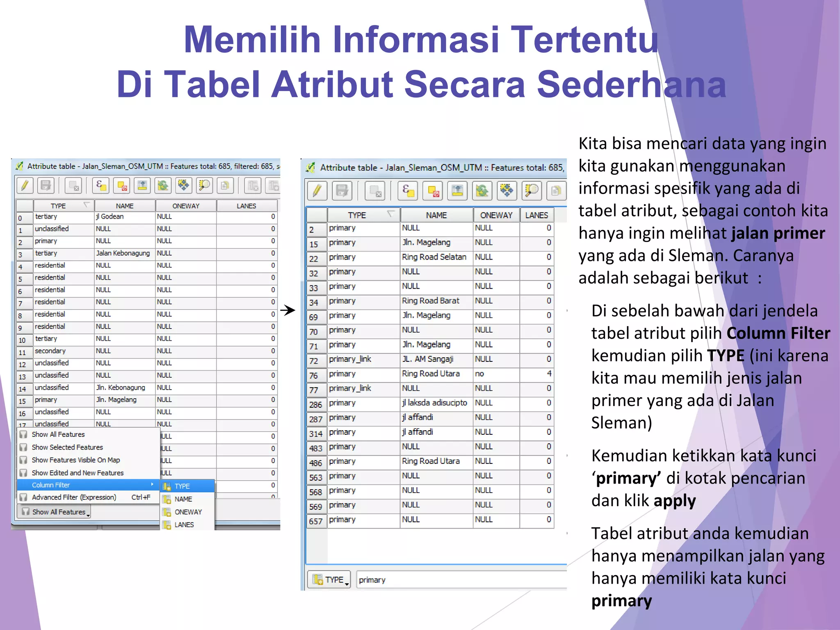This screenshot has width=840, height=630.
Task: Click unselect all icon in left table toolbar
Action: click(122, 186)
